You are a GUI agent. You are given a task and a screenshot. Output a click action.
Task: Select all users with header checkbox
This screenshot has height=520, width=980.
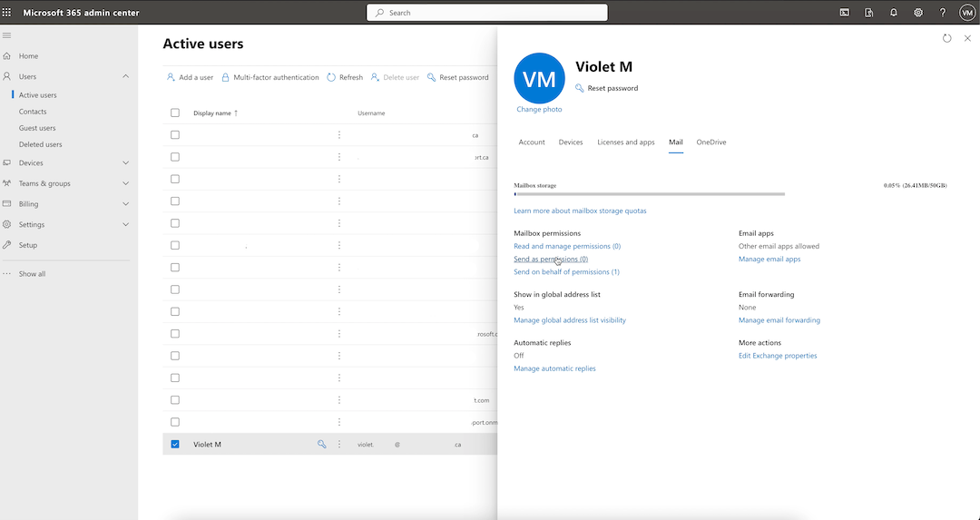(x=175, y=113)
